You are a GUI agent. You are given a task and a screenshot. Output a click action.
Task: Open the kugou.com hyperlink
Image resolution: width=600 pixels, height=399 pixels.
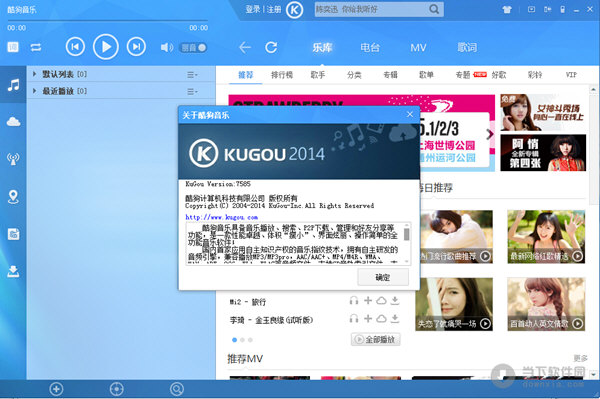pos(222,217)
